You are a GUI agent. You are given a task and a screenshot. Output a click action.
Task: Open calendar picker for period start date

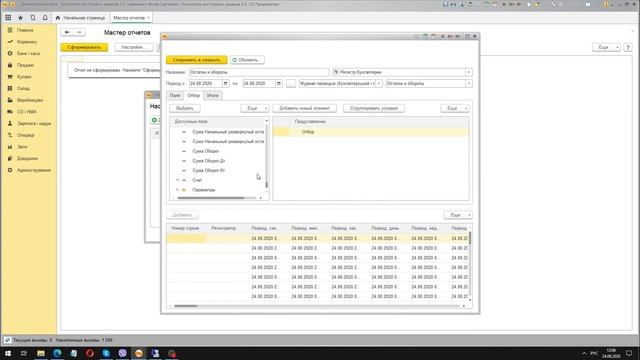[x=225, y=83]
